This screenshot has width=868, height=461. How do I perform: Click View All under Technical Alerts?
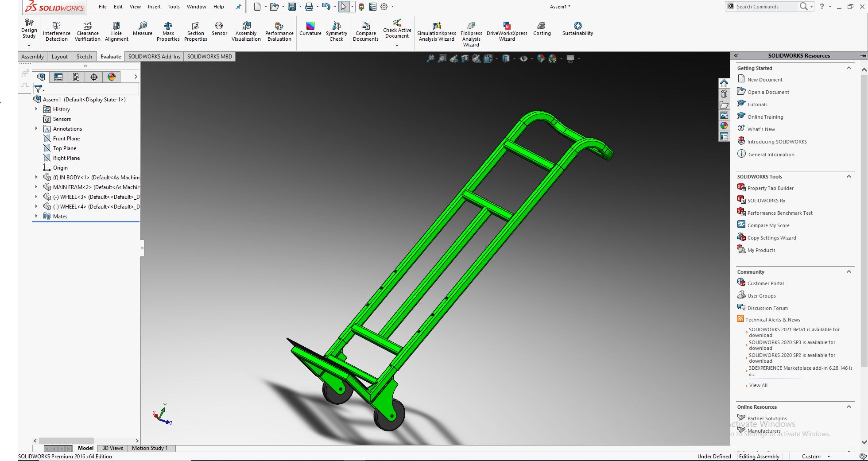[758, 385]
